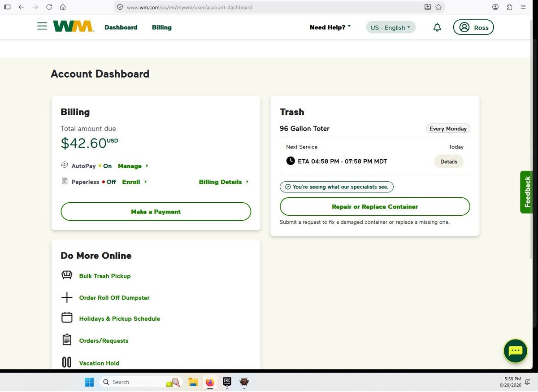538x392 pixels.
Task: Open the notifications bell
Action: click(437, 27)
